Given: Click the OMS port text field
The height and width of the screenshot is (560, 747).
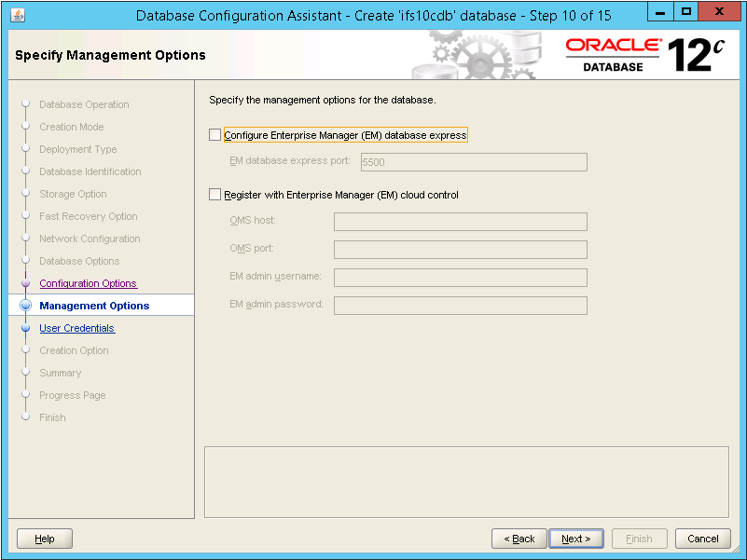Looking at the screenshot, I should point(460,249).
